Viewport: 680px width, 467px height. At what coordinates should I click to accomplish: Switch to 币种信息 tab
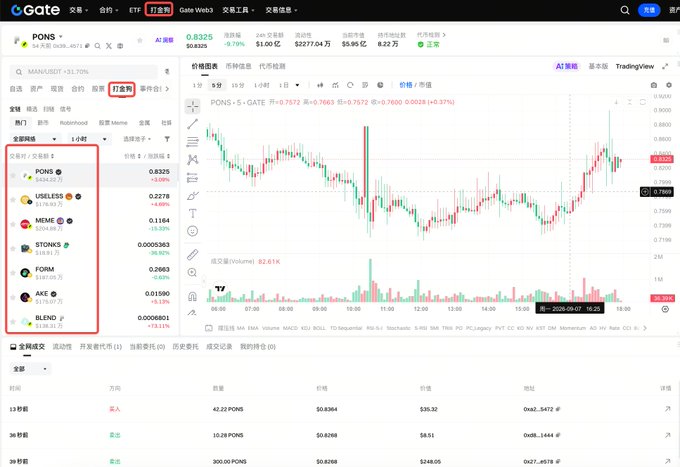pyautogui.click(x=238, y=66)
